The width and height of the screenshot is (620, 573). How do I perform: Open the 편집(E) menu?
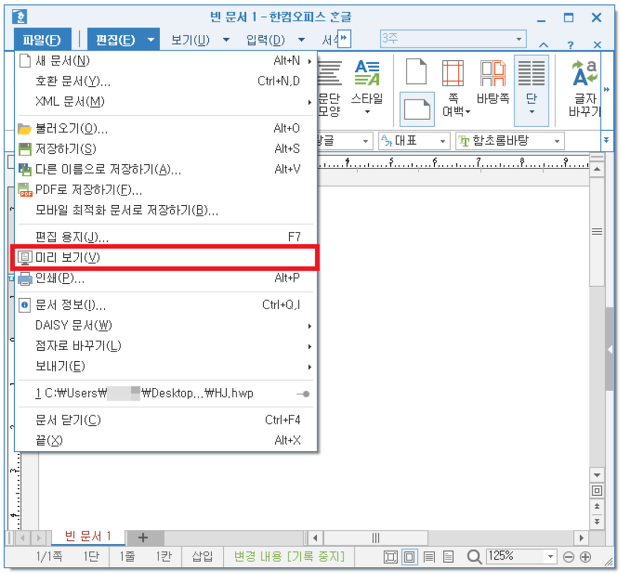(115, 39)
